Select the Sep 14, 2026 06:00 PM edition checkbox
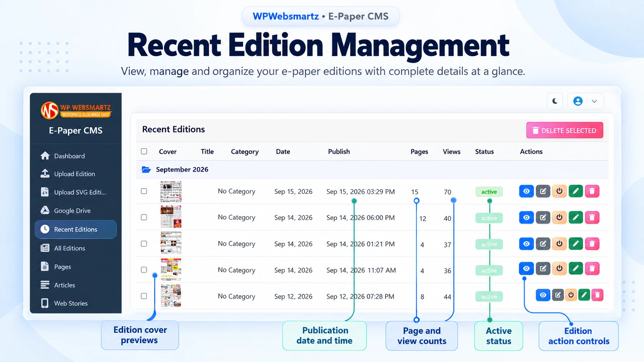Screen dimensions: 644x362 [x=144, y=217]
